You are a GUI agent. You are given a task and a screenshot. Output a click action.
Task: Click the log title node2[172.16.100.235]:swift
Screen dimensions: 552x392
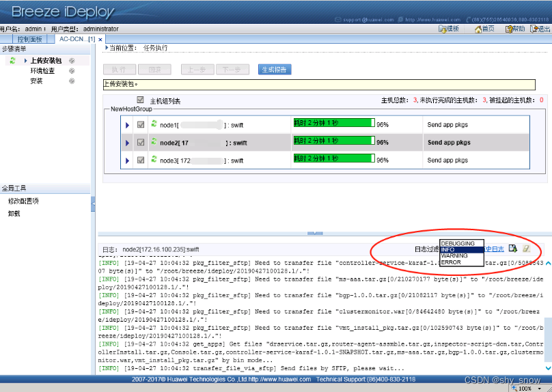click(161, 249)
